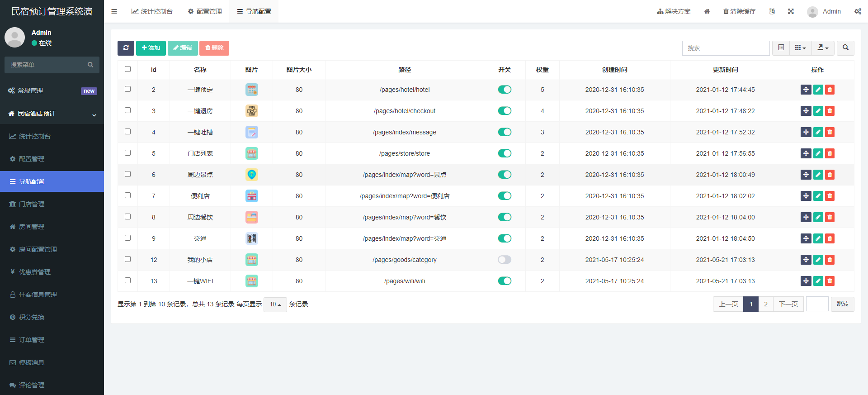Click drag-move icon for 周边景点 row

pyautogui.click(x=806, y=175)
